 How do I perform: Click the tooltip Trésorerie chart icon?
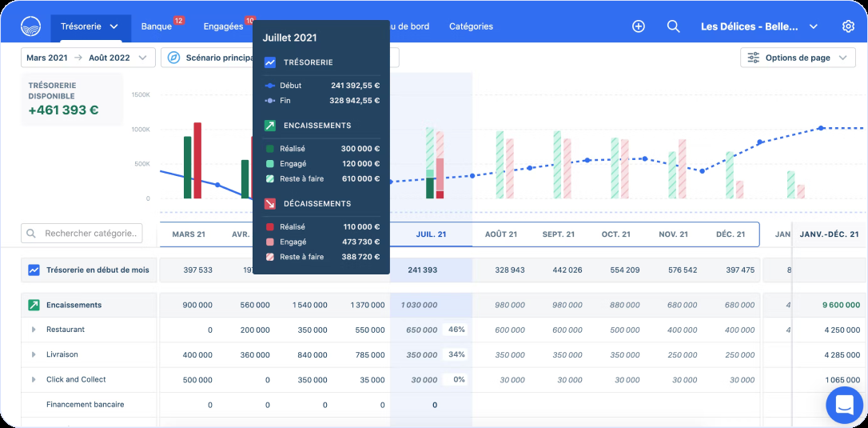(270, 62)
